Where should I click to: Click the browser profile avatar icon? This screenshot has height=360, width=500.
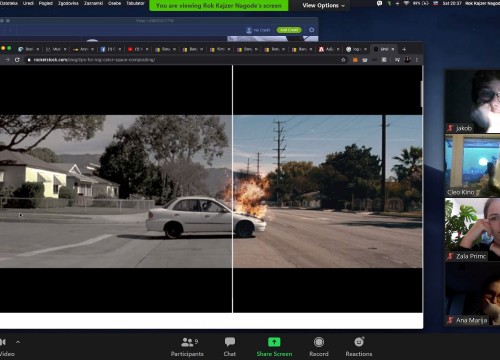pos(407,60)
